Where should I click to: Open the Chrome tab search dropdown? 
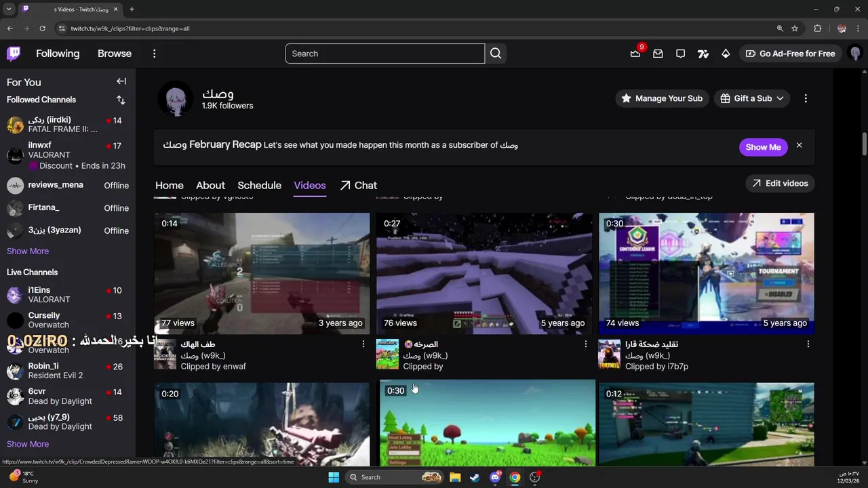pyautogui.click(x=9, y=9)
